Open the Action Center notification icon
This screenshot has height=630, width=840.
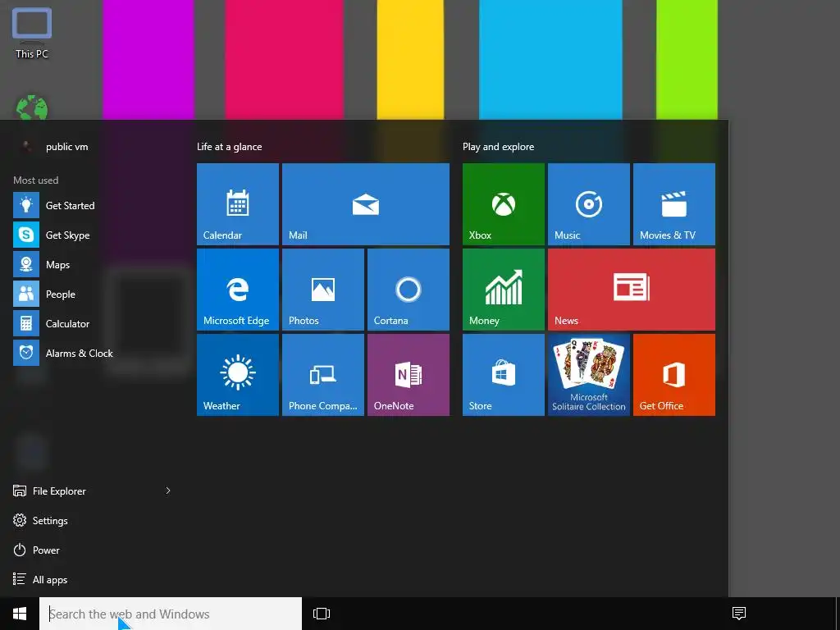click(739, 614)
